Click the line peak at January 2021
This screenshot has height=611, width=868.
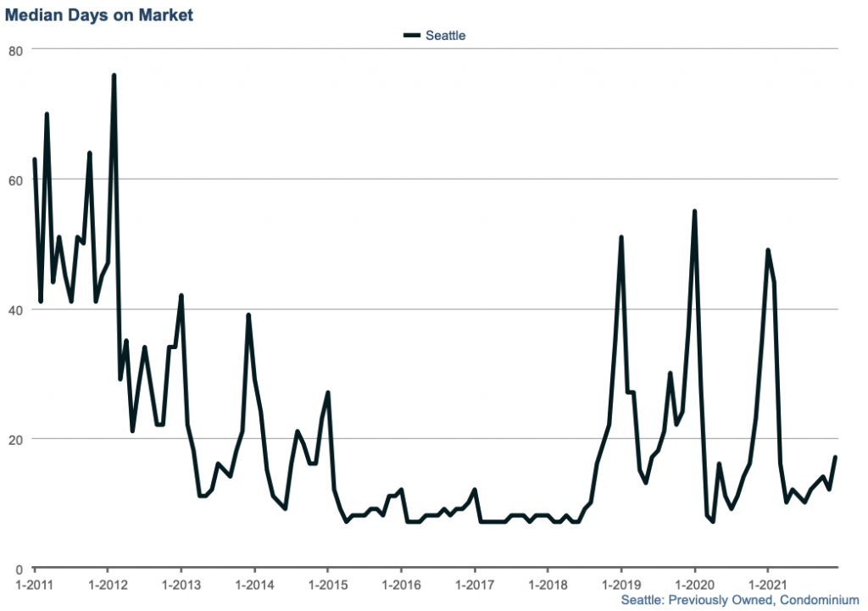pyautogui.click(x=768, y=250)
